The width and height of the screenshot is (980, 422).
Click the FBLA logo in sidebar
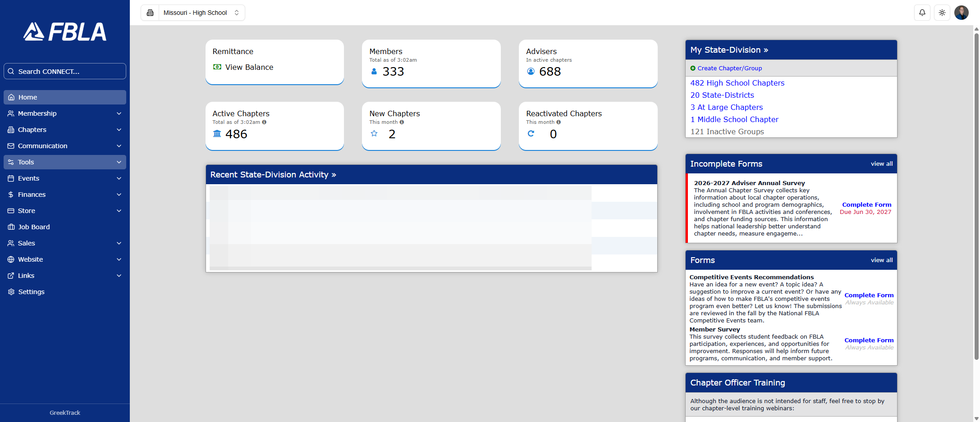click(65, 32)
